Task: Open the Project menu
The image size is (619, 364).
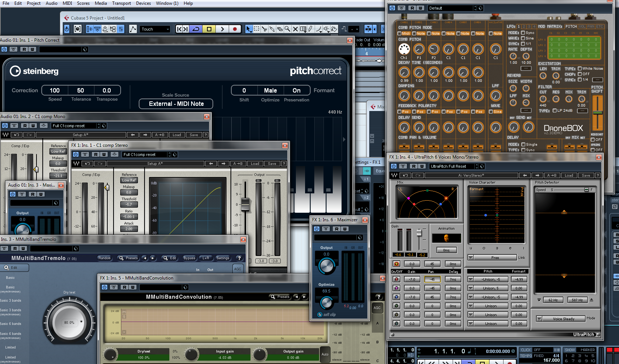Action: click(x=34, y=3)
